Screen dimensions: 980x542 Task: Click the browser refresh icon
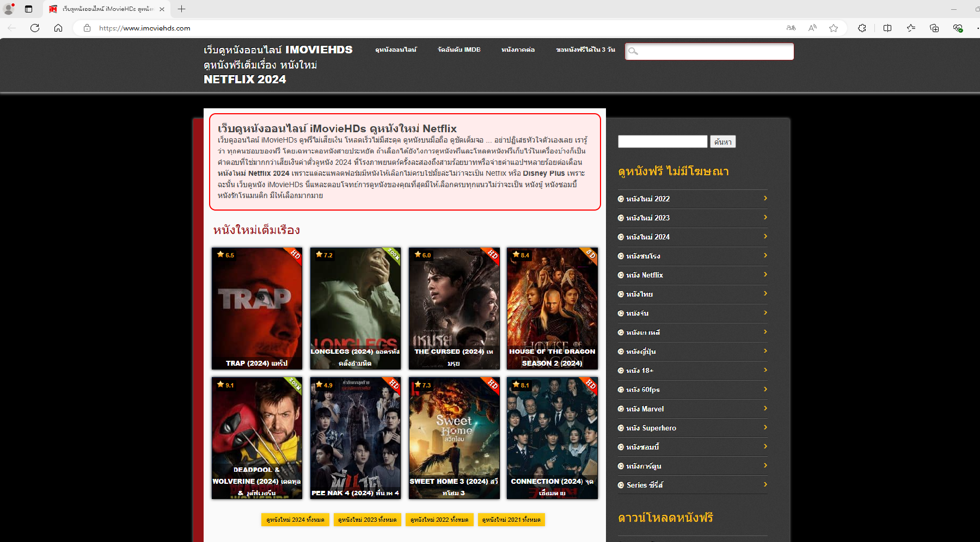35,28
